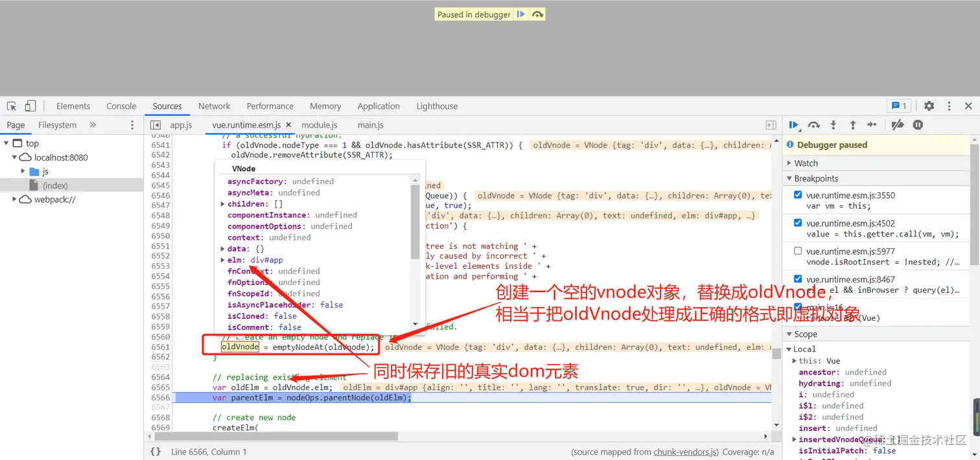980x460 pixels.
Task: Select the top frame icon in tree
Action: [17, 143]
